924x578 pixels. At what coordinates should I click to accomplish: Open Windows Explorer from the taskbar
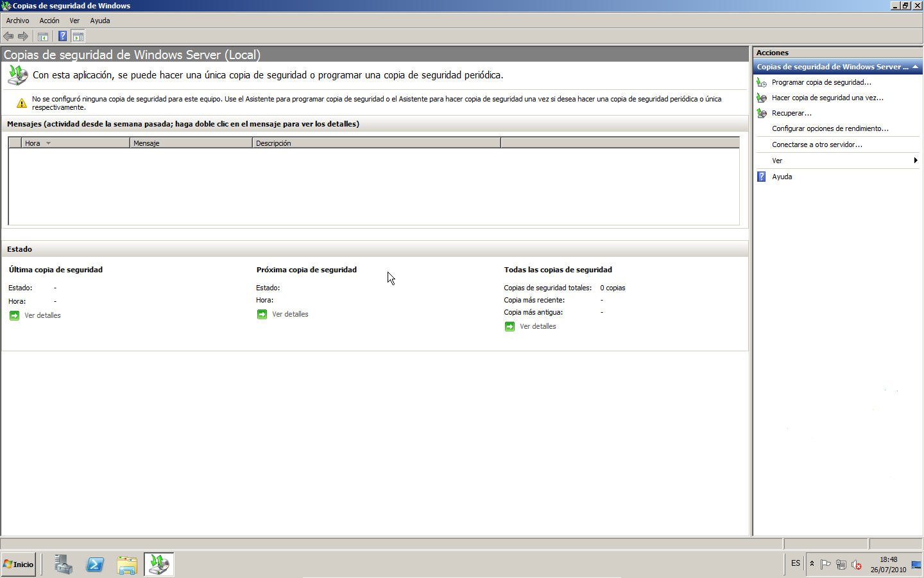[x=127, y=565]
